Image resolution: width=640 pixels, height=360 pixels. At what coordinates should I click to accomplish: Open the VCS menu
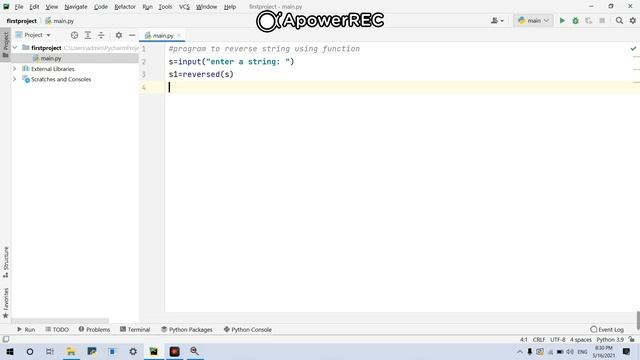click(184, 7)
